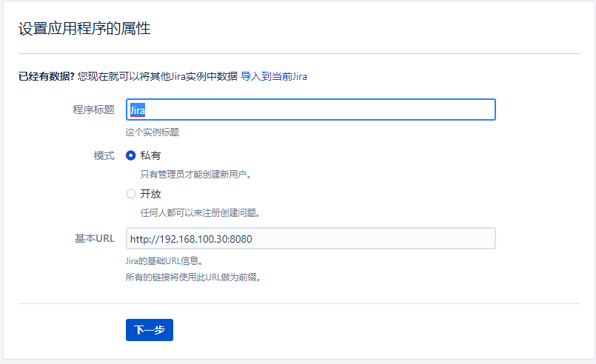Click the 基本URL field label
Image resolution: width=596 pixels, height=364 pixels.
coord(95,239)
